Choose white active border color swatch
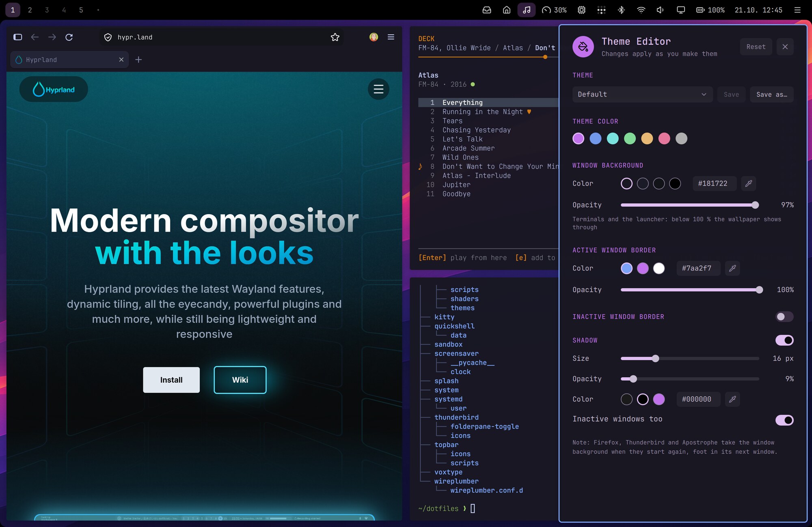Image resolution: width=812 pixels, height=527 pixels. [x=659, y=268]
